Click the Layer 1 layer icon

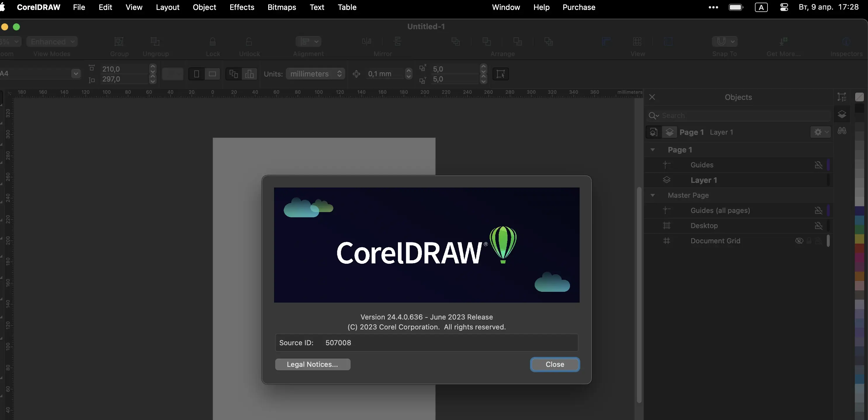click(x=666, y=180)
